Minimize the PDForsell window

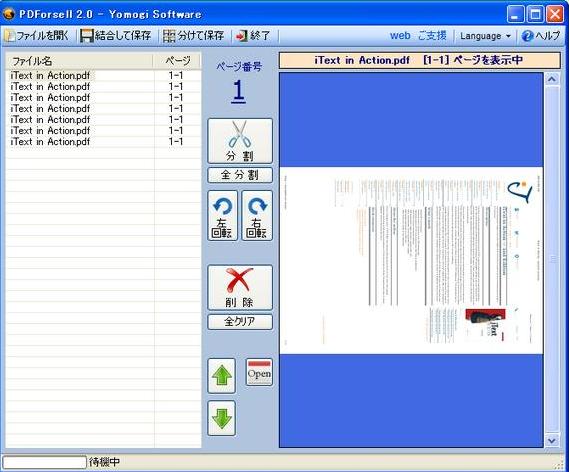tap(515, 14)
